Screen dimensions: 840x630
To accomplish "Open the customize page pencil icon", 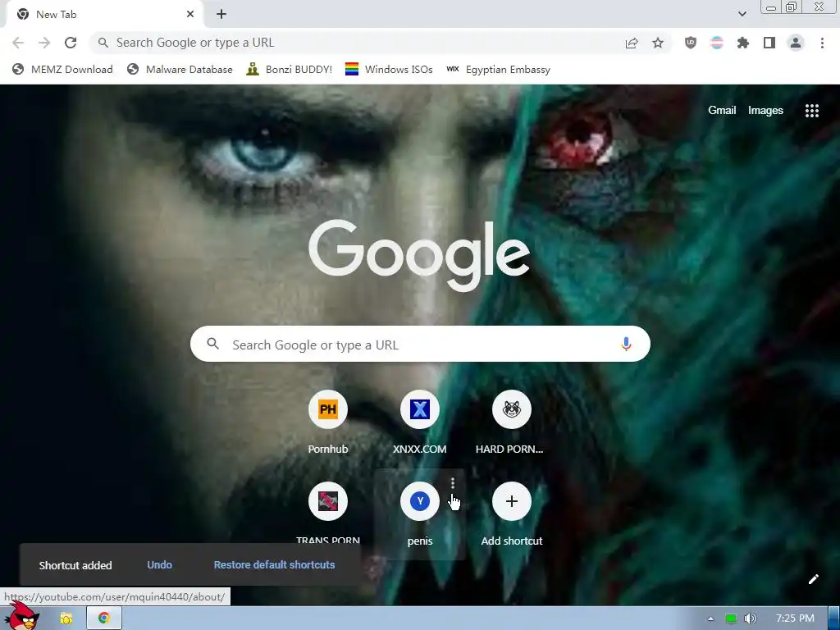I will tap(813, 579).
